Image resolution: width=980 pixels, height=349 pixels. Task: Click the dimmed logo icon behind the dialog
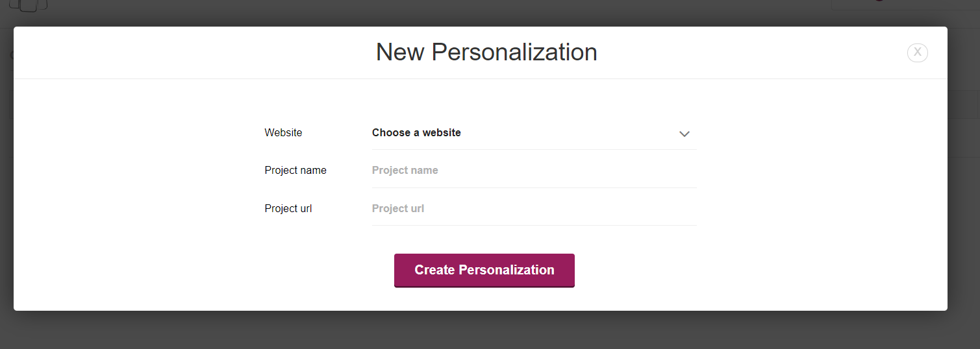(28, 6)
